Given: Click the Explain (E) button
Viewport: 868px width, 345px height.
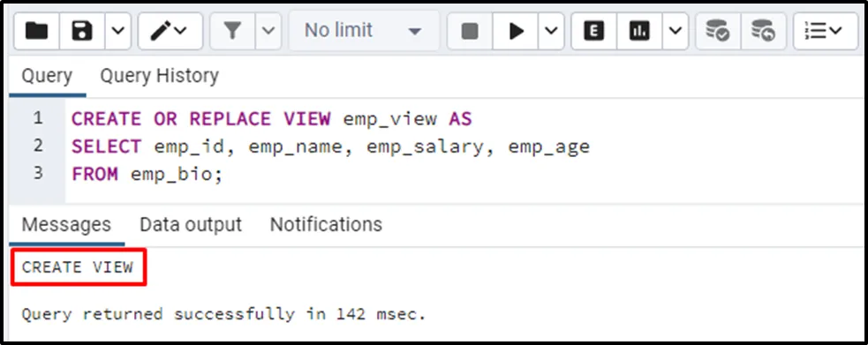Looking at the screenshot, I should click(x=594, y=31).
